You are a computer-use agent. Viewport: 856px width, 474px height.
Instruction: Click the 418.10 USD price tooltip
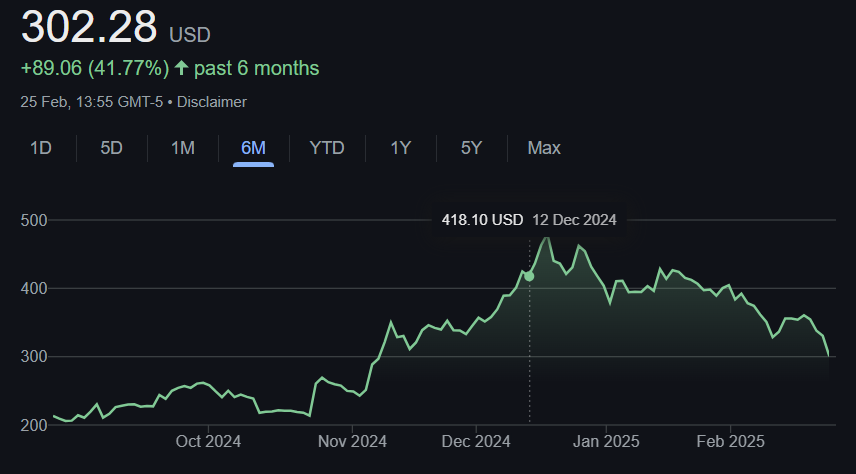[x=482, y=220]
